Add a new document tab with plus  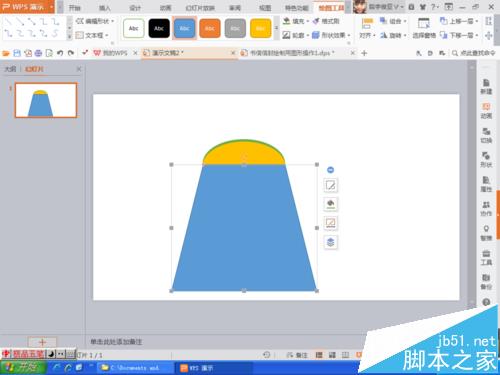[364, 53]
